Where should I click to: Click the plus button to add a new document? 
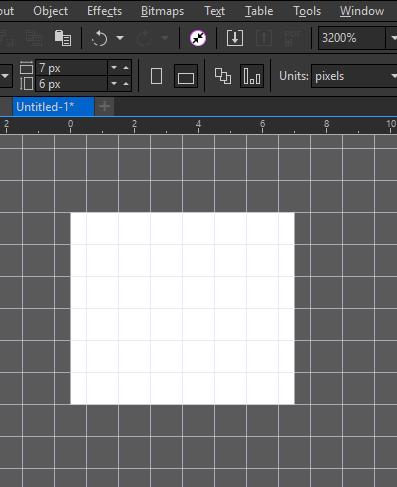pos(104,107)
